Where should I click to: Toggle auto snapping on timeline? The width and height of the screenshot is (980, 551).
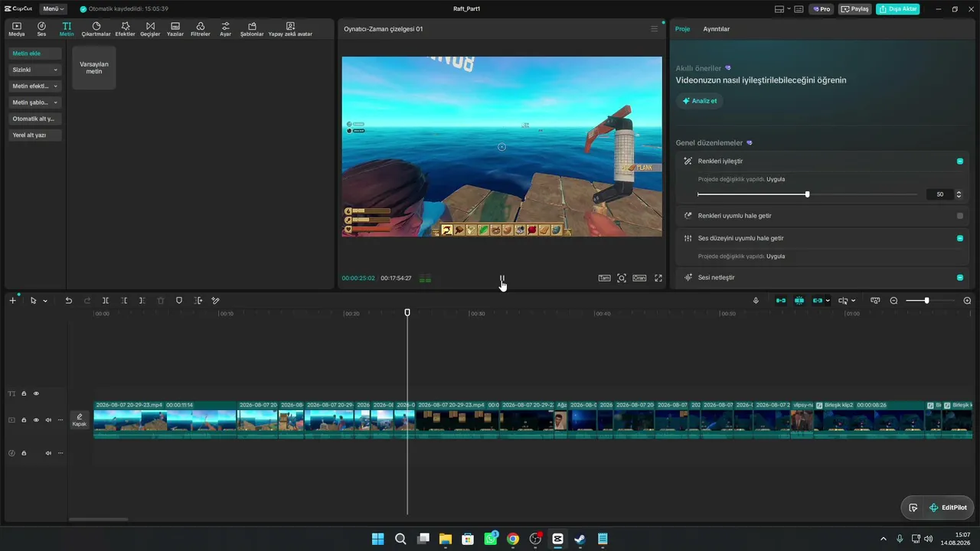[x=799, y=301]
